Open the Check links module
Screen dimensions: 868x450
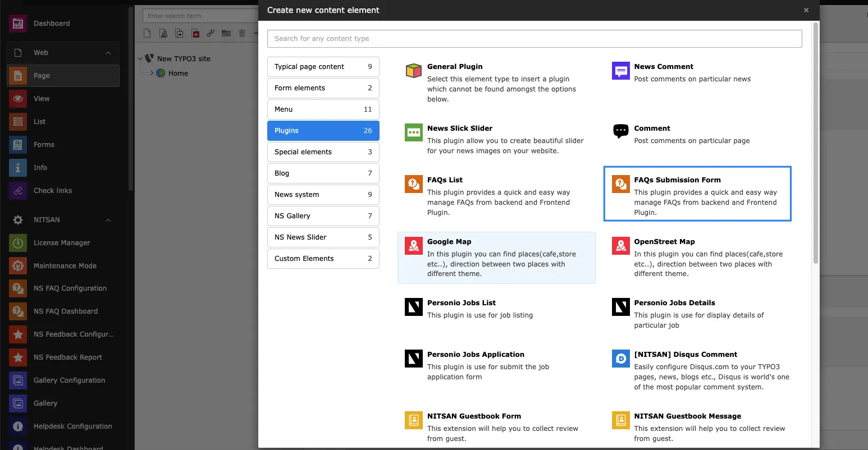pyautogui.click(x=63, y=191)
